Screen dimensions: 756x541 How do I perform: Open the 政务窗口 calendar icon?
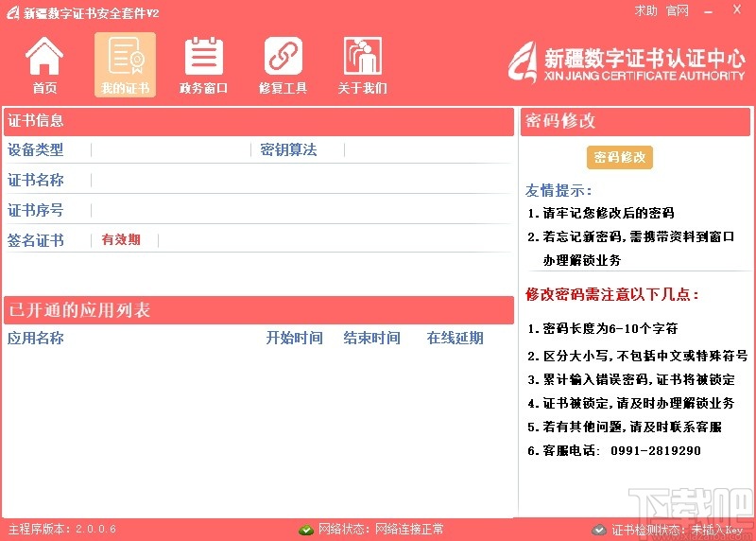point(203,64)
